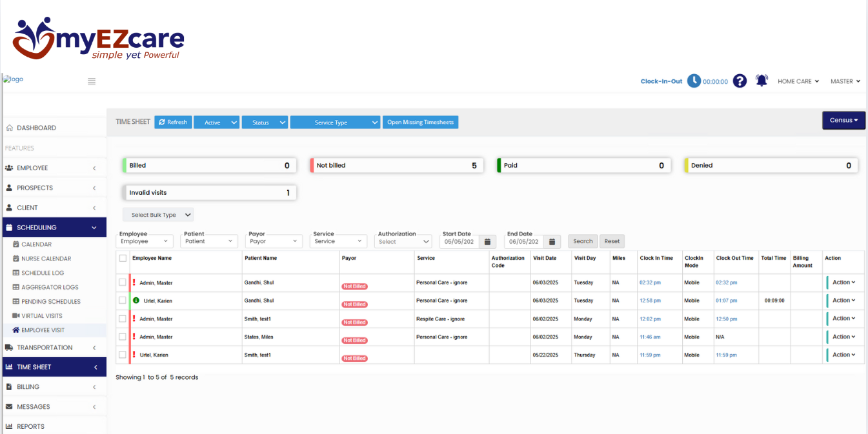Open Action menu for States, Miles row
This screenshot has width=868, height=434.
coord(843,337)
